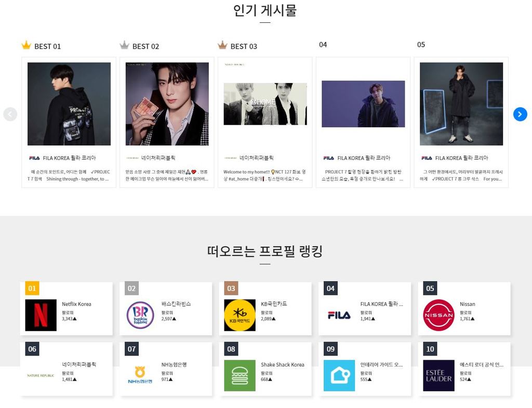Click the blue next carousel arrow
Viewport: 532px width, 408px height.
click(x=520, y=114)
